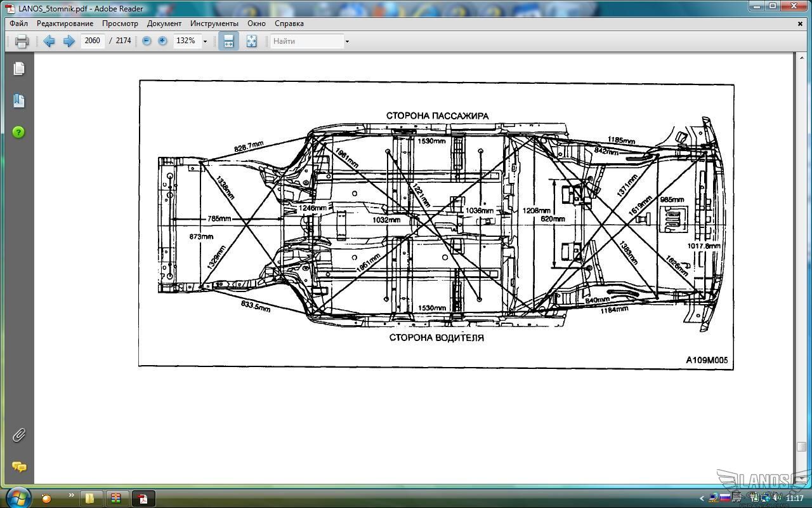Open the green help panel icon
The width and height of the screenshot is (812, 508).
click(19, 132)
